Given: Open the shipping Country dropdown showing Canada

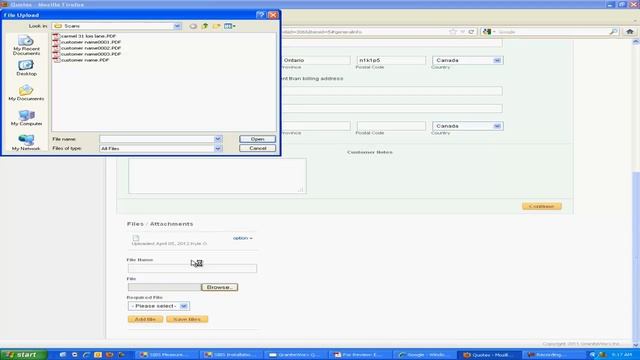Looking at the screenshot, I should pos(468,126).
